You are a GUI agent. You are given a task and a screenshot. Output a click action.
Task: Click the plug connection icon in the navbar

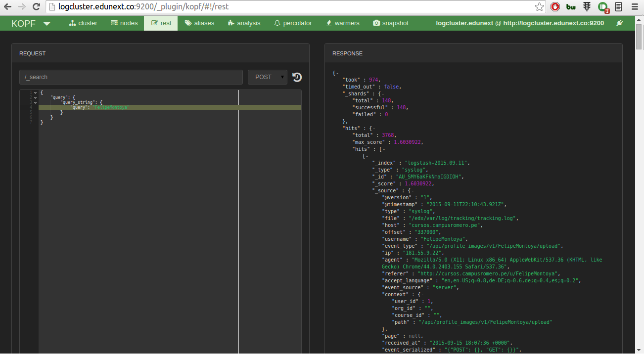[x=620, y=23]
